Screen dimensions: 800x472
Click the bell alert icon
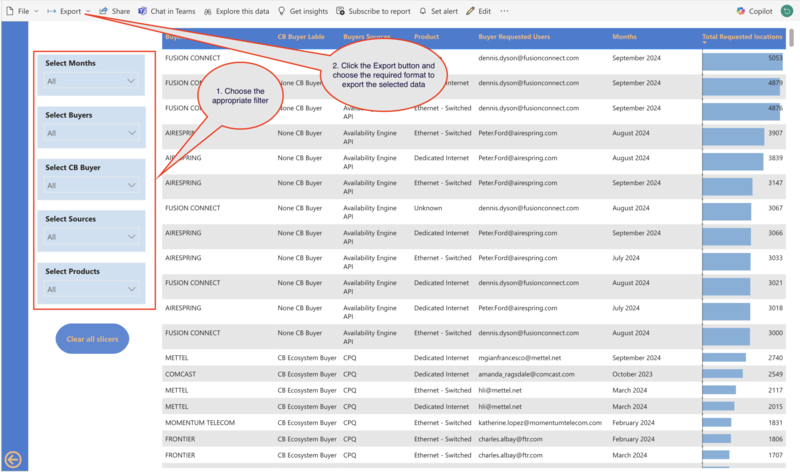point(422,11)
